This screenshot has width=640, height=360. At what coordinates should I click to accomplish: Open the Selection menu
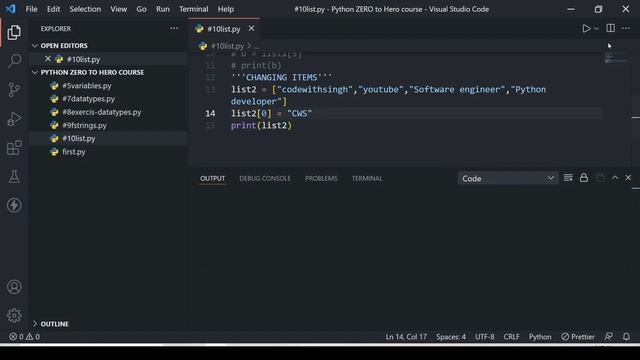pyautogui.click(x=85, y=9)
